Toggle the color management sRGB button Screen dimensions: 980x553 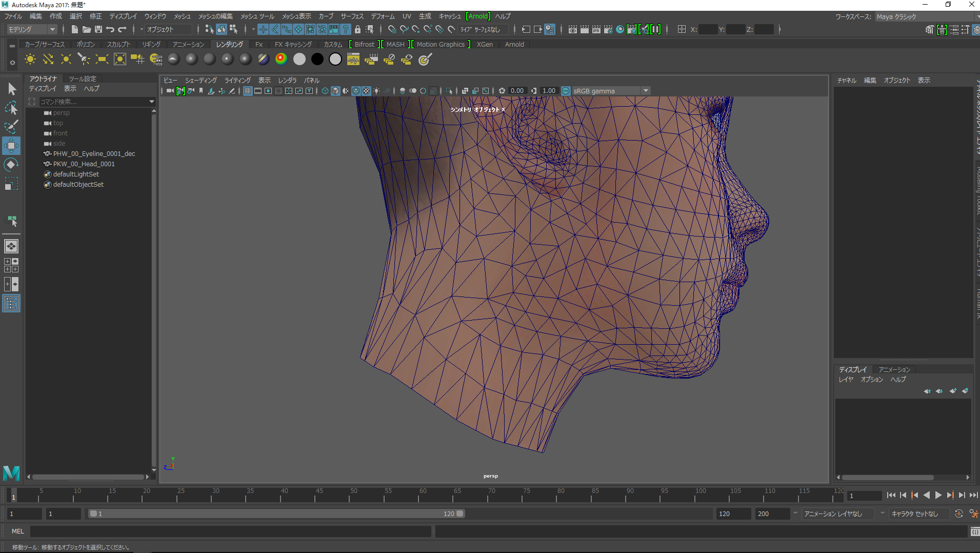566,91
